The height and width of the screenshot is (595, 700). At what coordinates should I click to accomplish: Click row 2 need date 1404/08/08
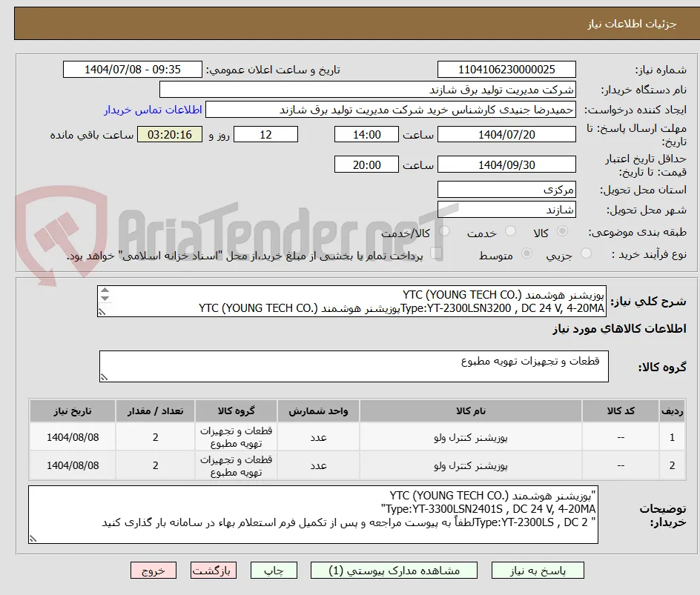click(73, 465)
